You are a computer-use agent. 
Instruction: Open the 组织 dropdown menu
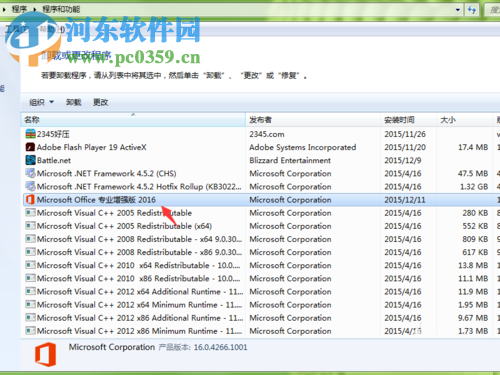coord(41,102)
